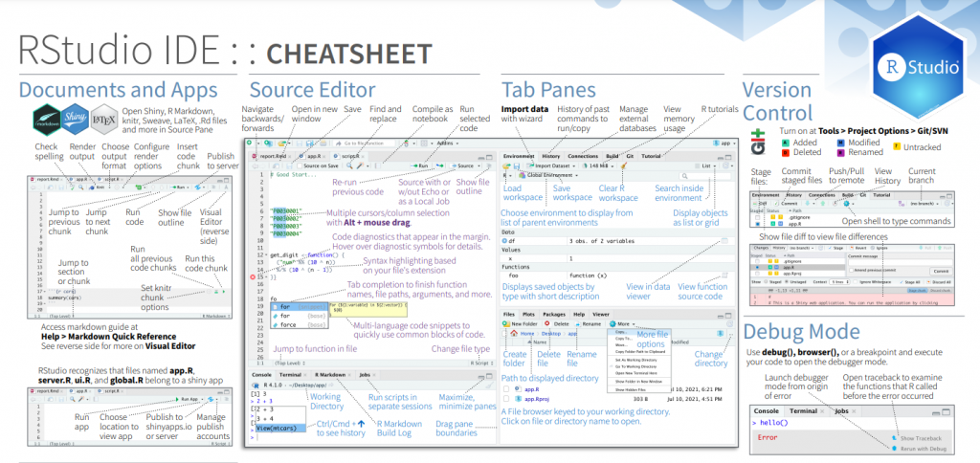Open the Import Dataset dropdown

550,166
